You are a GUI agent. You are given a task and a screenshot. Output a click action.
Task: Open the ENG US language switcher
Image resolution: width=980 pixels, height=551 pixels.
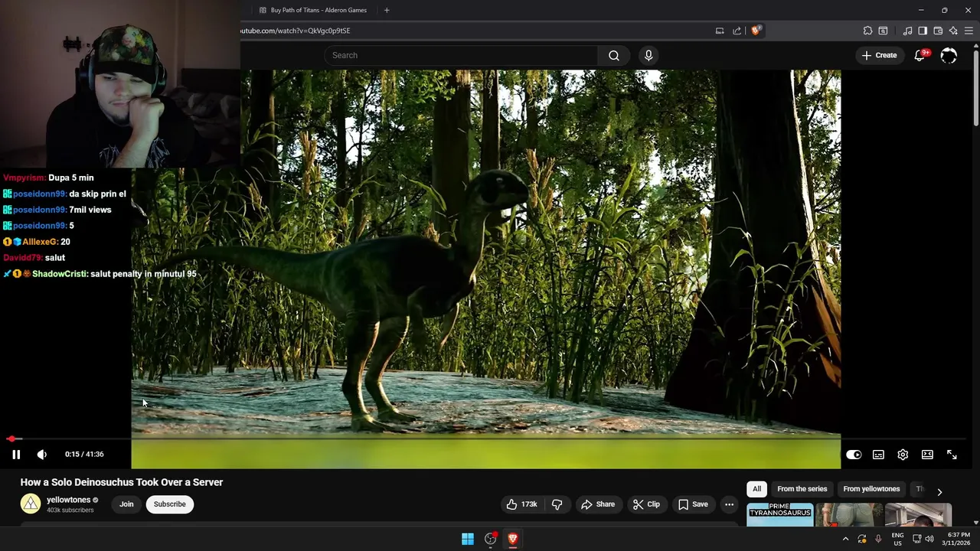[x=898, y=539]
